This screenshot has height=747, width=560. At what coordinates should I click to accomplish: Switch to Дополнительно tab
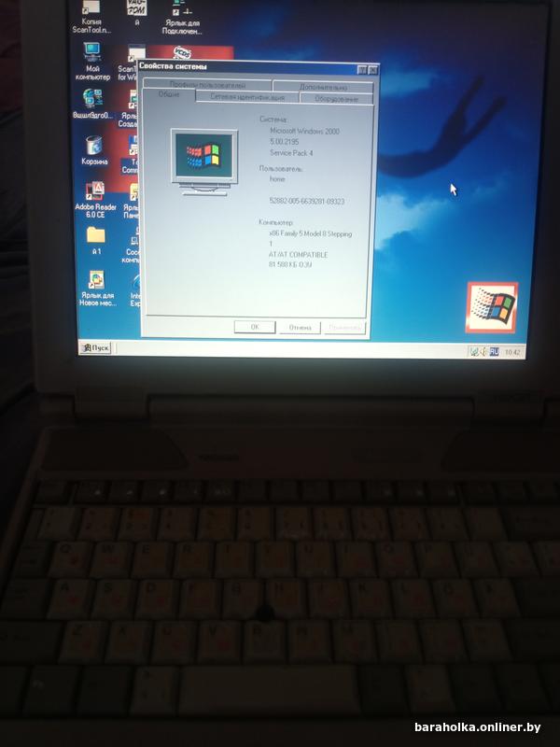[x=323, y=87]
